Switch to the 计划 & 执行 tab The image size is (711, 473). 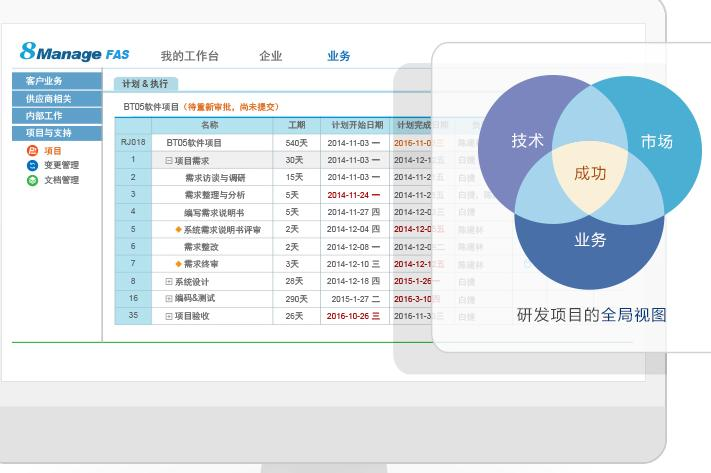pos(145,85)
